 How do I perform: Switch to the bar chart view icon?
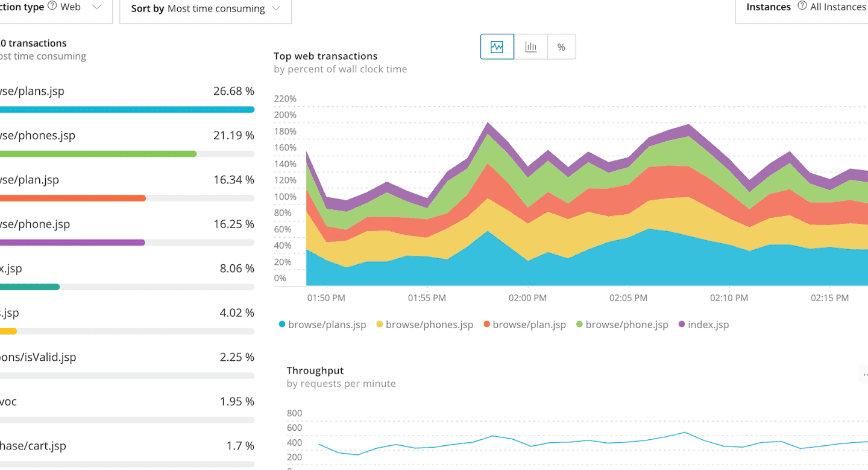[530, 47]
